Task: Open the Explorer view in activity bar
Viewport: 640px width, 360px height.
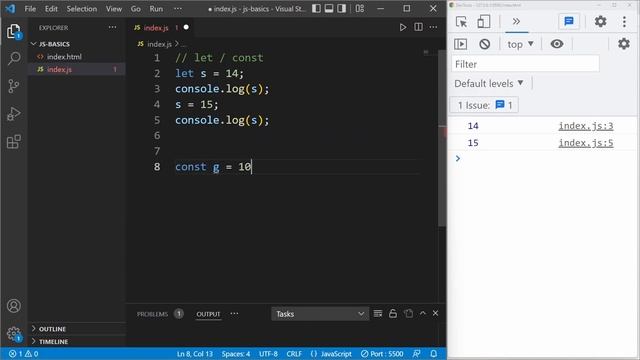Action: coord(13,31)
